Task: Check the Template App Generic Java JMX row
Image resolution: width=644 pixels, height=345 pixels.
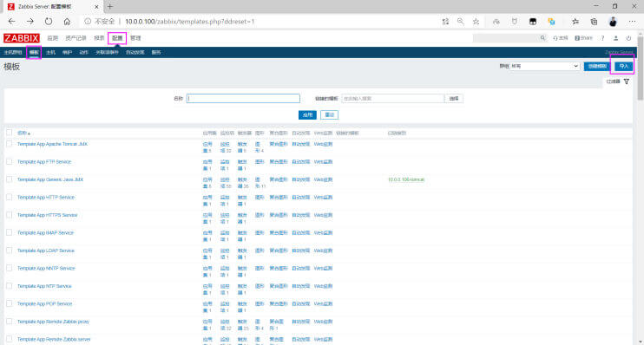Action: [9, 179]
